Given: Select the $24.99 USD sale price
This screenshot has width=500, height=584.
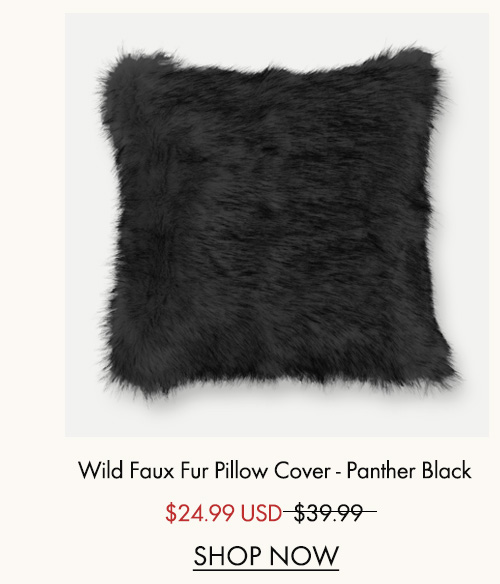Looking at the screenshot, I should (x=224, y=512).
